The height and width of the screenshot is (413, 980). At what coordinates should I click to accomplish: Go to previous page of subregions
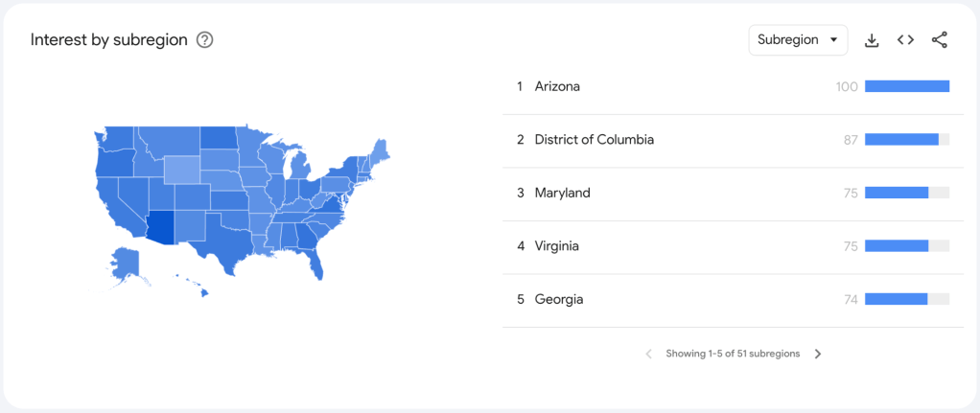coord(648,354)
